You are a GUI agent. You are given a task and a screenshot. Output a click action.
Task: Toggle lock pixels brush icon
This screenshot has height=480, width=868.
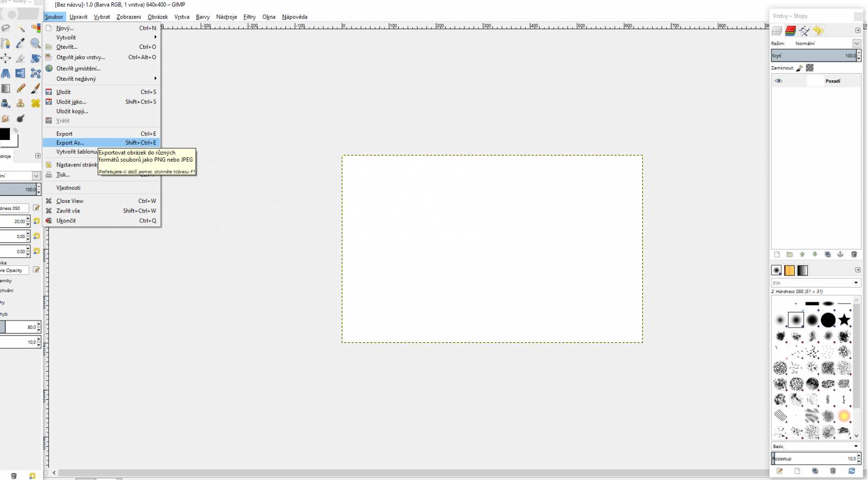click(x=800, y=68)
